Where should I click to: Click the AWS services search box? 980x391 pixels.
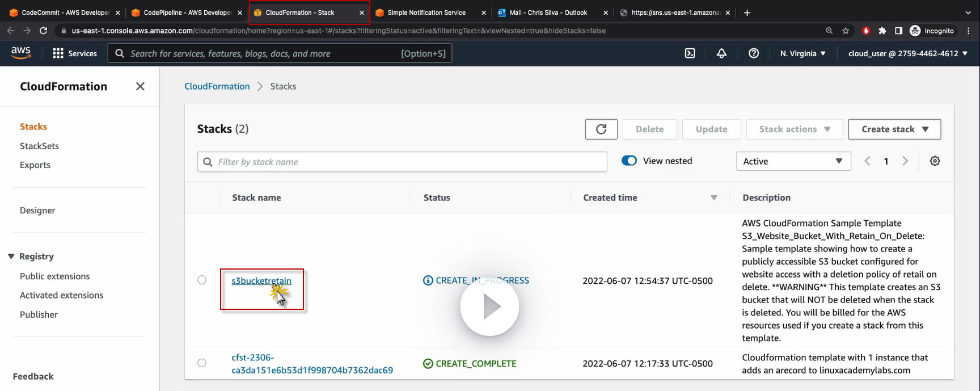coord(280,53)
